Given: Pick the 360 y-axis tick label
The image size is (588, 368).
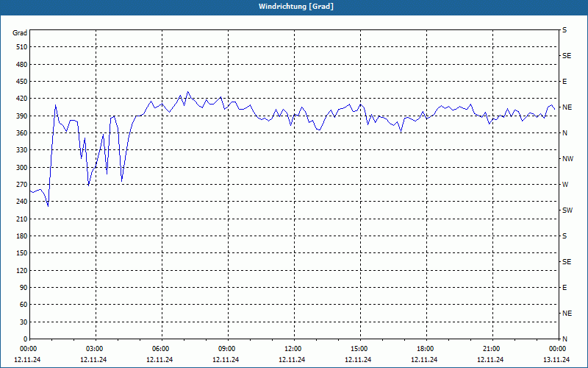Looking at the screenshot, I should pos(22,133).
